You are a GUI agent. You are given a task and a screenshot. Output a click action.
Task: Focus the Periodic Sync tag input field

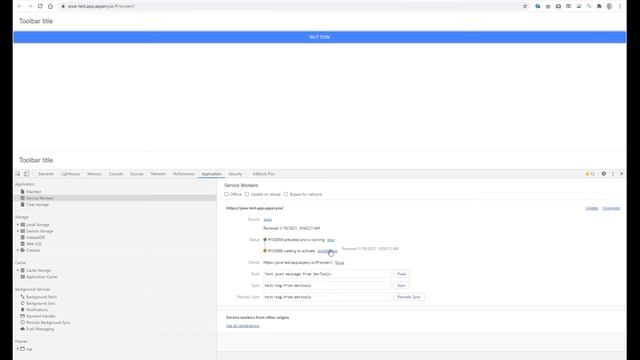point(327,297)
